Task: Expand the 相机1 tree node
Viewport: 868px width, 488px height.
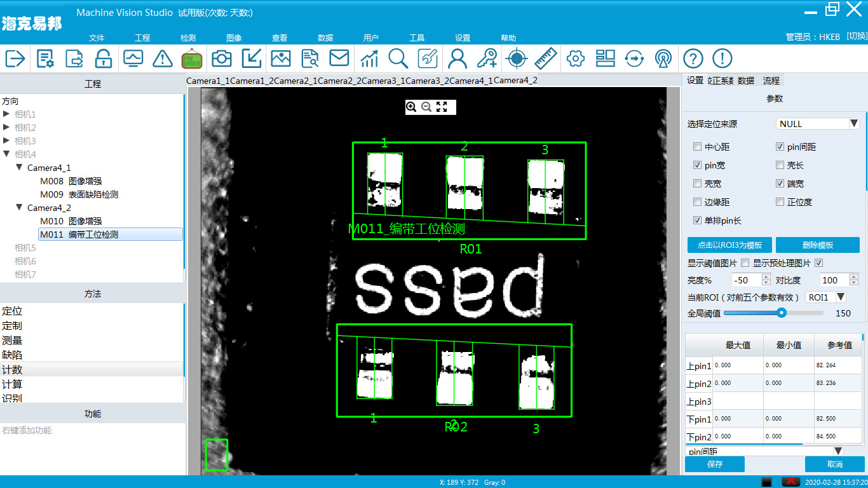Action: pyautogui.click(x=6, y=114)
